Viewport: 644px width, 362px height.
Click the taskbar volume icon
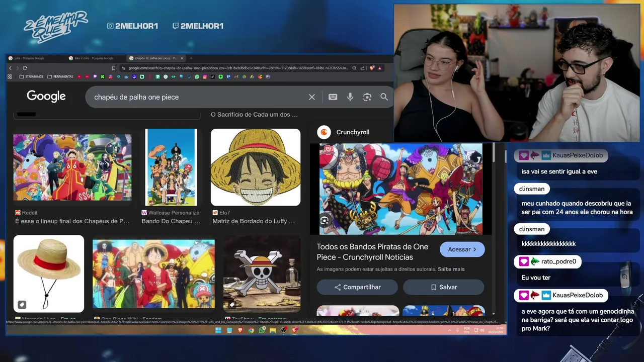482,330
